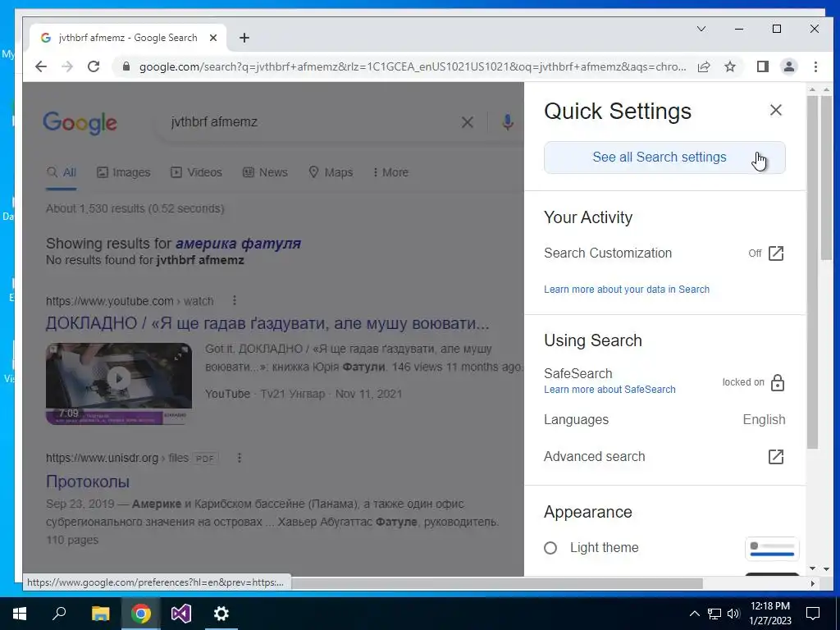Open the Протоколы result link
The height and width of the screenshot is (630, 840).
tap(88, 482)
